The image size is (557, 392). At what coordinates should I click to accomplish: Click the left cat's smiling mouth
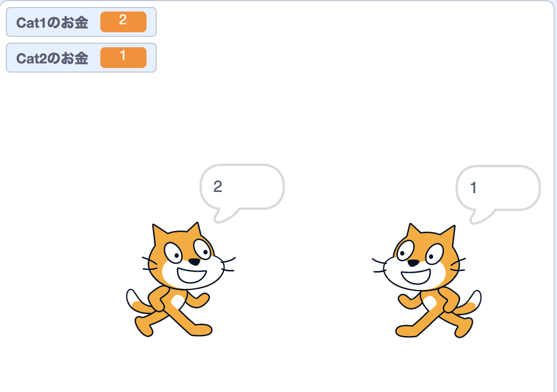tap(192, 276)
